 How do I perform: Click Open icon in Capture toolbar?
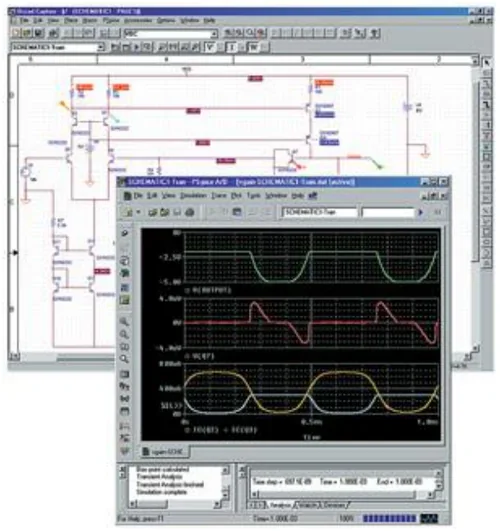(27, 33)
